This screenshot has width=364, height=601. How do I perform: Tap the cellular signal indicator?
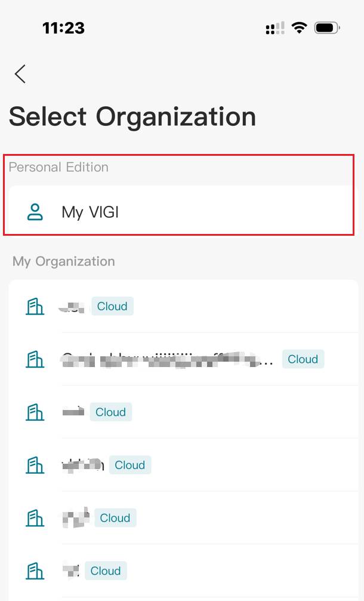(x=274, y=27)
